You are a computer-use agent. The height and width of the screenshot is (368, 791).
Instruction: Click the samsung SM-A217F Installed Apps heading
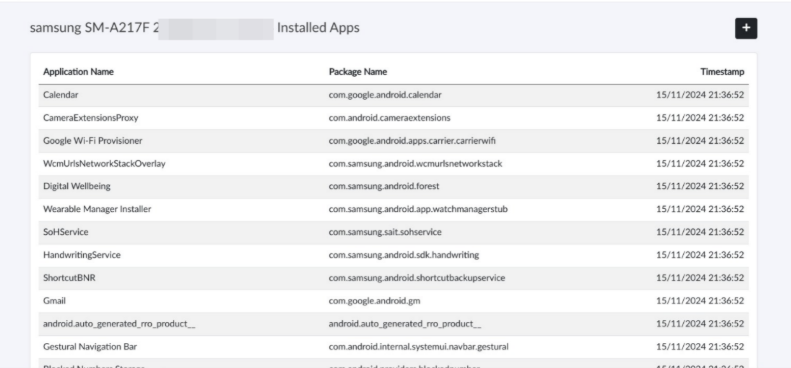195,28
